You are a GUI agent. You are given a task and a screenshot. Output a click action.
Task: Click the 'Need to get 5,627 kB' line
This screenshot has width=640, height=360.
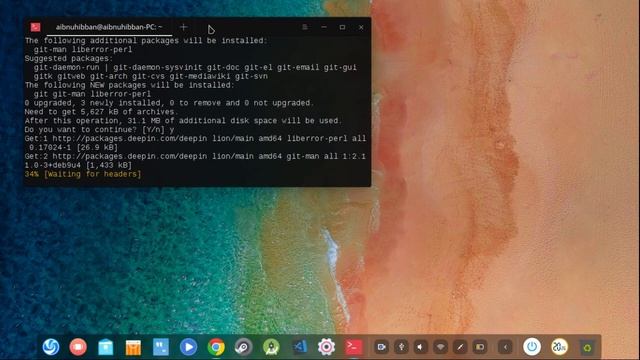[101, 112]
